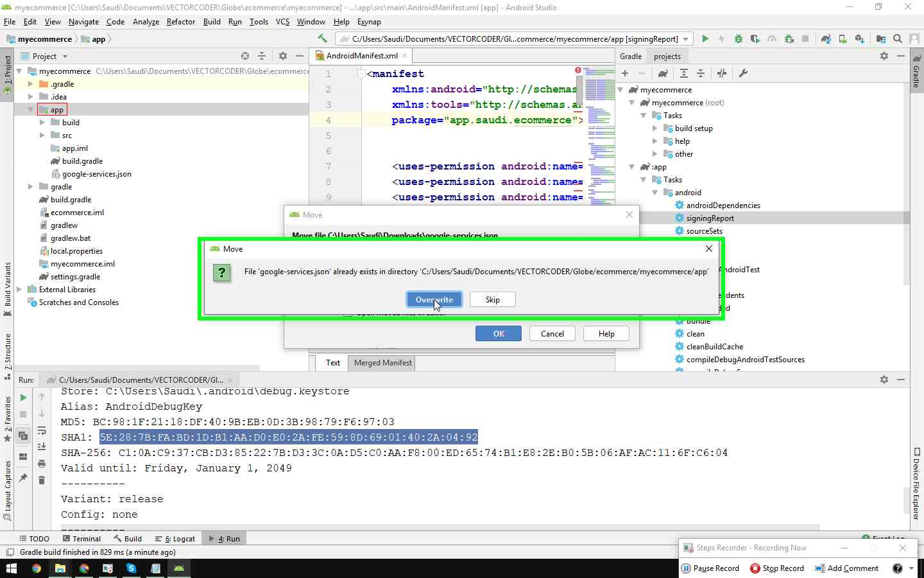Image resolution: width=924 pixels, height=578 pixels.
Task: Collapse the android tasks node in Gradle
Action: (655, 193)
